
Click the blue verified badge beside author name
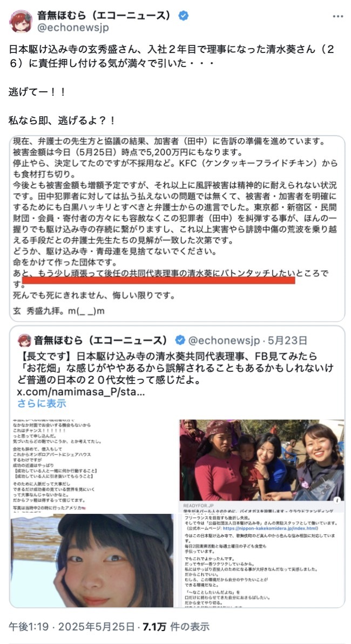click(184, 16)
